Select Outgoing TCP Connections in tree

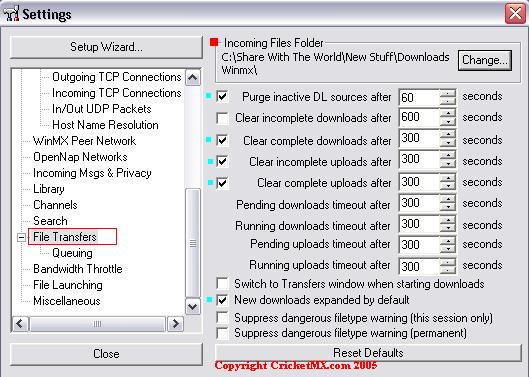click(x=117, y=77)
